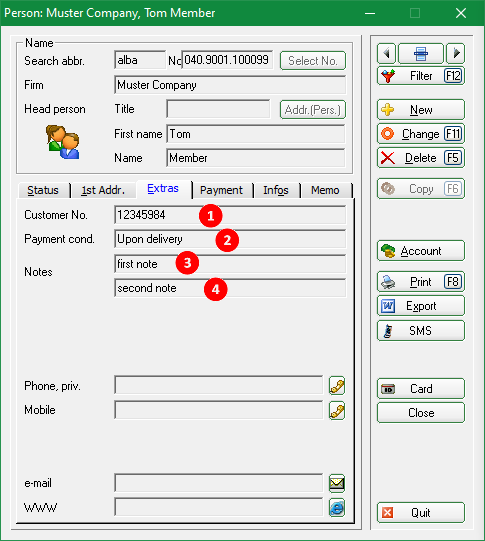Switch to the Payment tab
The width and height of the screenshot is (485, 541).
221,190
